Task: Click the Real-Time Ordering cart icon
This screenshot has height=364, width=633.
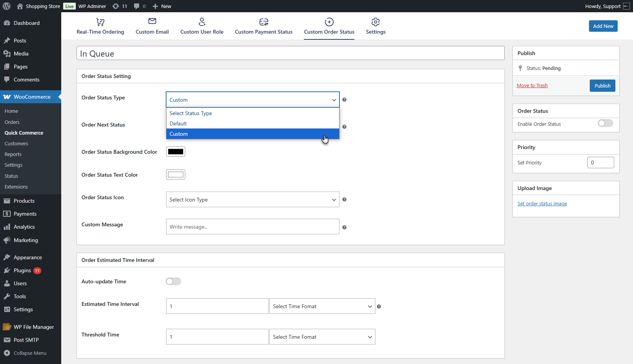Action: coord(100,22)
